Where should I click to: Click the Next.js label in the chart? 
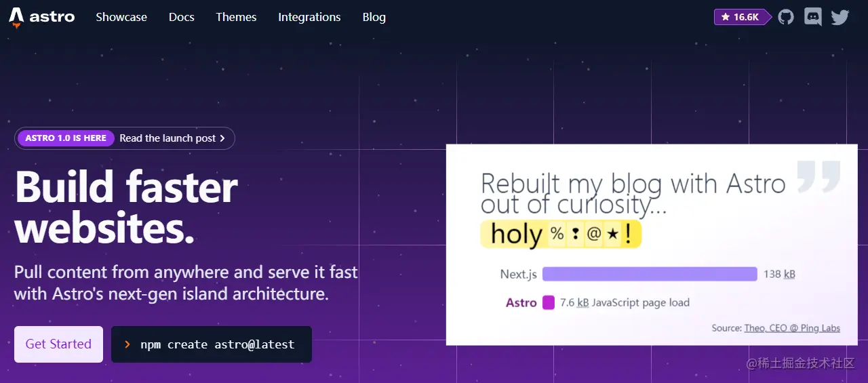[519, 274]
